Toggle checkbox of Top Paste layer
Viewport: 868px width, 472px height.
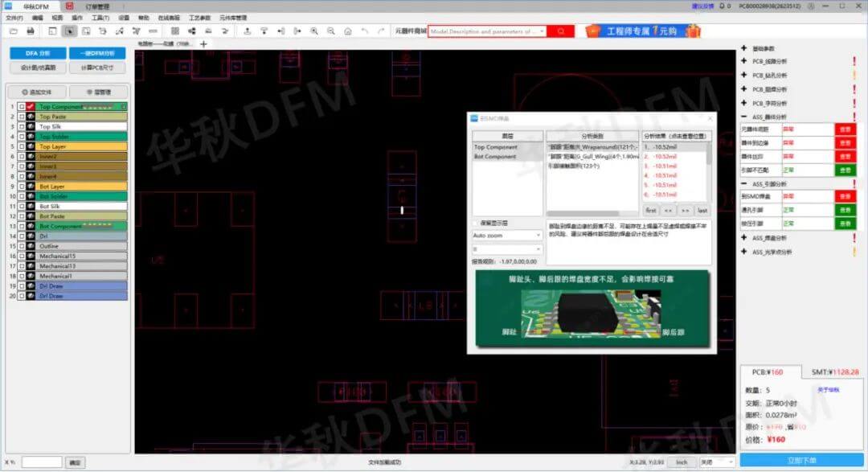tap(21, 117)
